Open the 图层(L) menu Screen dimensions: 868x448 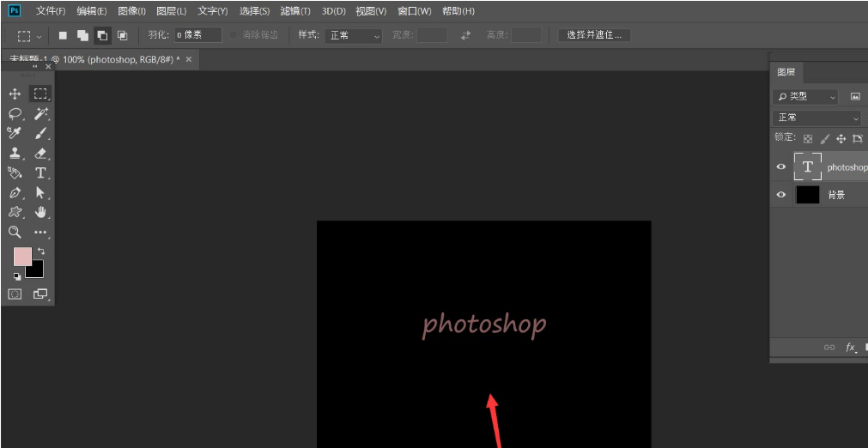pos(172,11)
